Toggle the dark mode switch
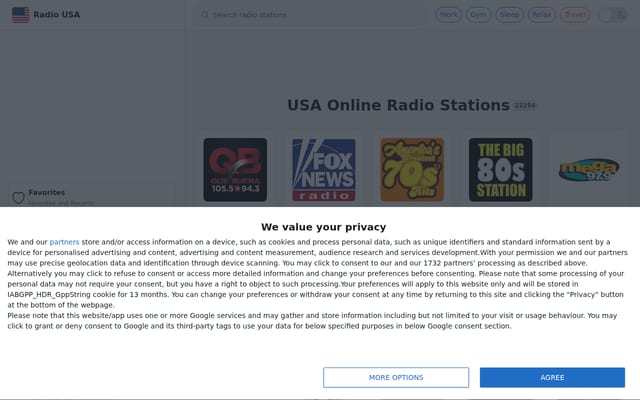Viewport: 640px width, 400px height. click(613, 15)
